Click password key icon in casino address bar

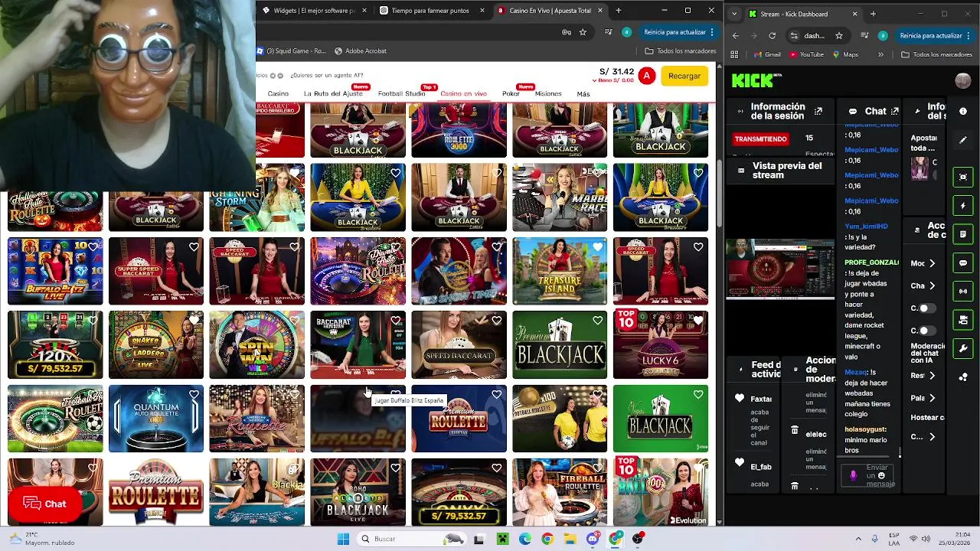pyautogui.click(x=567, y=32)
